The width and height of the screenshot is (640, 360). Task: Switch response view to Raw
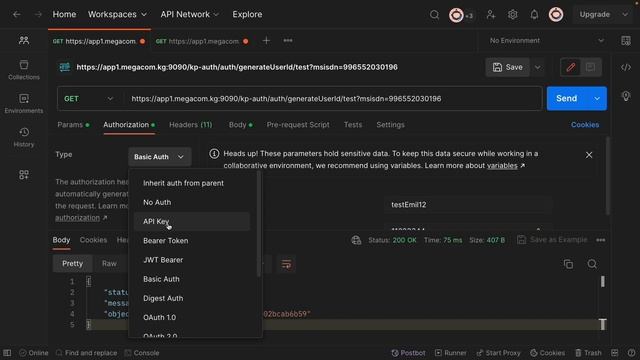(x=109, y=264)
